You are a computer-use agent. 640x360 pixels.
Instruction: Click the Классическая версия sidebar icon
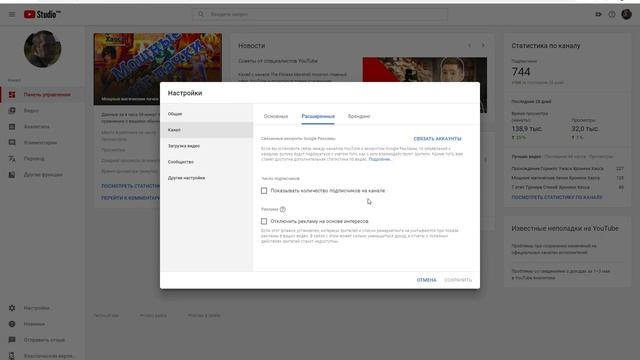pos(12,356)
